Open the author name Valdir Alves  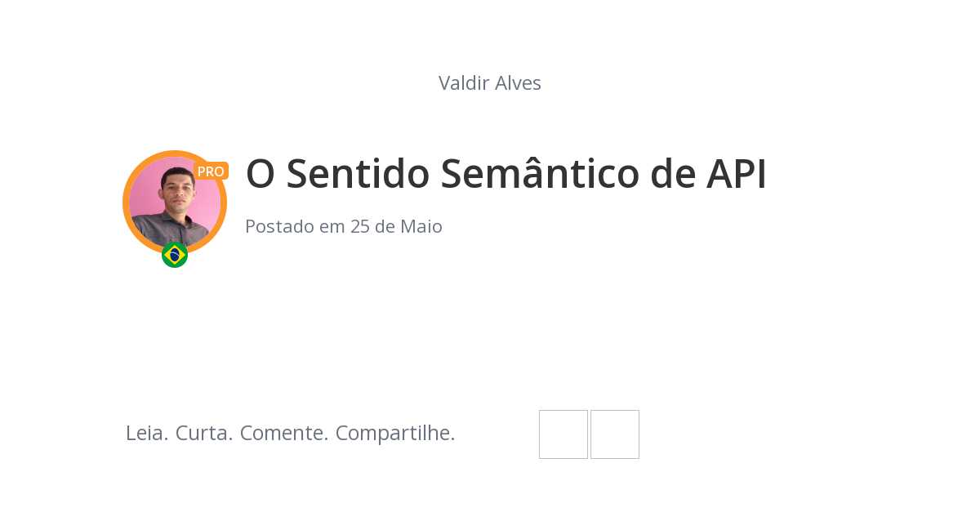tap(489, 83)
